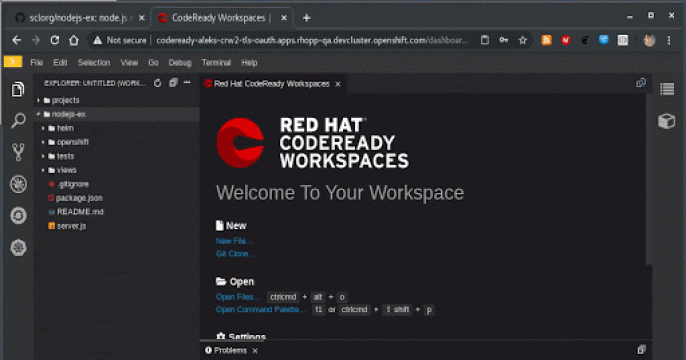Open the outline list view on right sidebar
This screenshot has width=686, height=360.
(667, 89)
